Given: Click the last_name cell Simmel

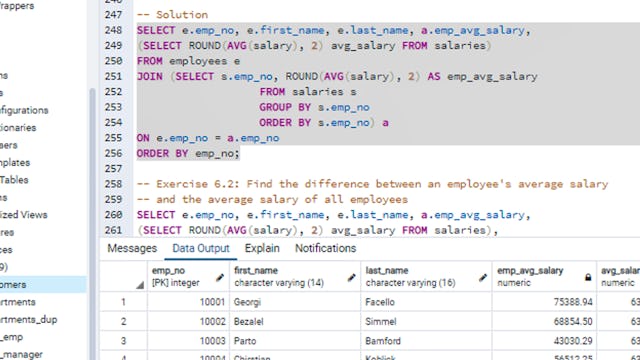Looking at the screenshot, I should tap(426, 322).
